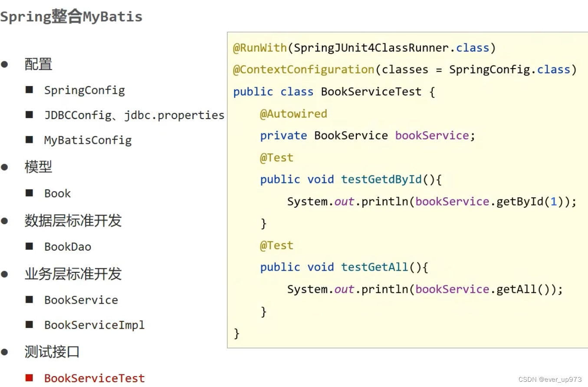Click the "SpringConfig" list item

point(85,90)
